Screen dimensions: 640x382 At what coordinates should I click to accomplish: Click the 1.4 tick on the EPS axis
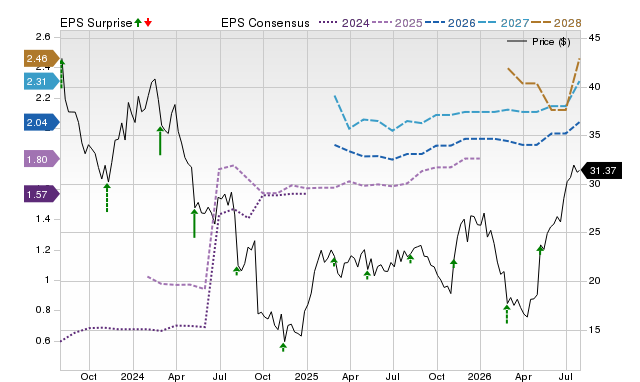pyautogui.click(x=43, y=219)
